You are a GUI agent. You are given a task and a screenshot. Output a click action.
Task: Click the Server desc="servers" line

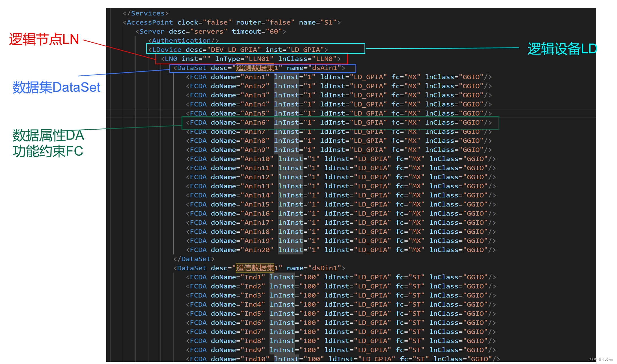coord(211,31)
